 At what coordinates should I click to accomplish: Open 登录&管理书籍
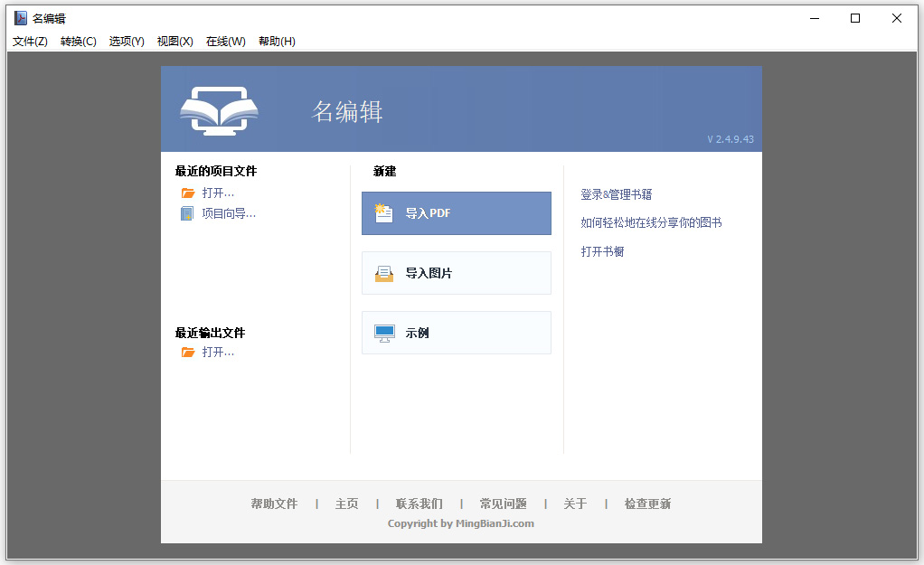[617, 193]
